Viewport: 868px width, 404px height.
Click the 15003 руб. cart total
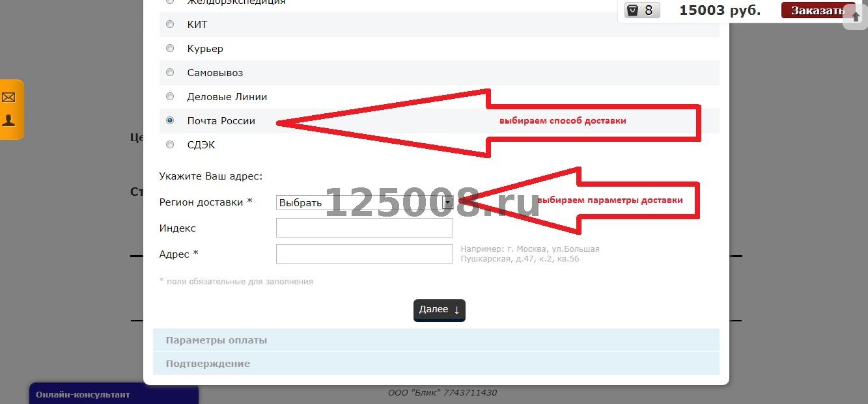point(720,10)
